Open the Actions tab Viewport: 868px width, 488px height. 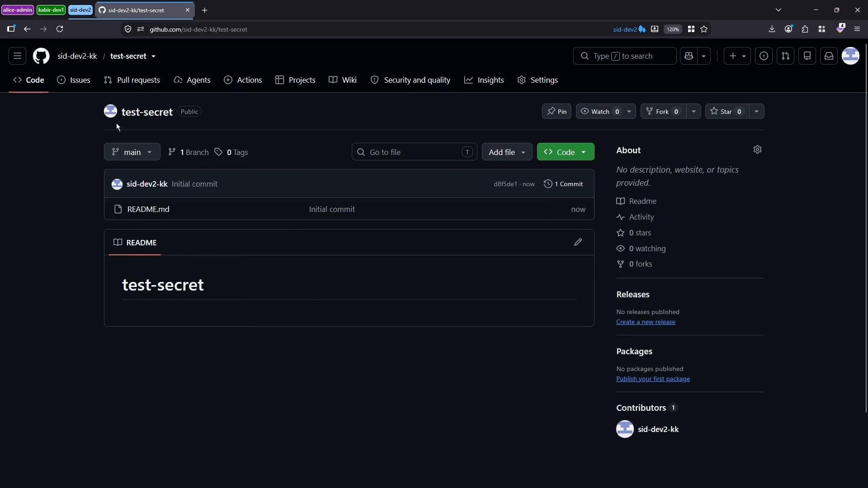[x=243, y=80]
